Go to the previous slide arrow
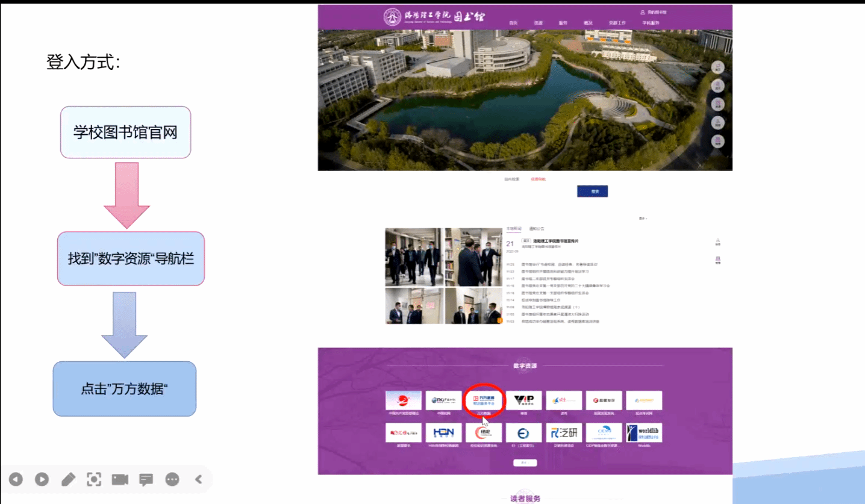865x504 pixels. pos(16,479)
